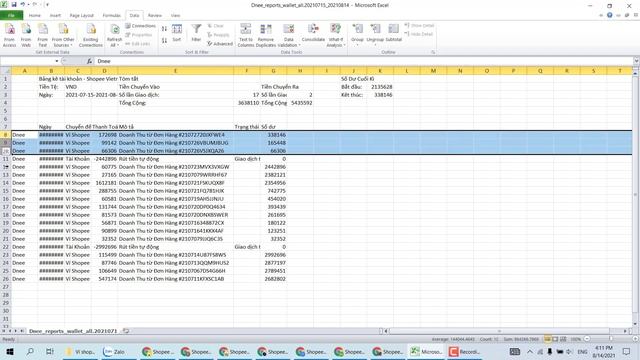Viewport: 640px width, 360px height.
Task: Open the Name Box dropdown arrow
Action: [x=57, y=61]
